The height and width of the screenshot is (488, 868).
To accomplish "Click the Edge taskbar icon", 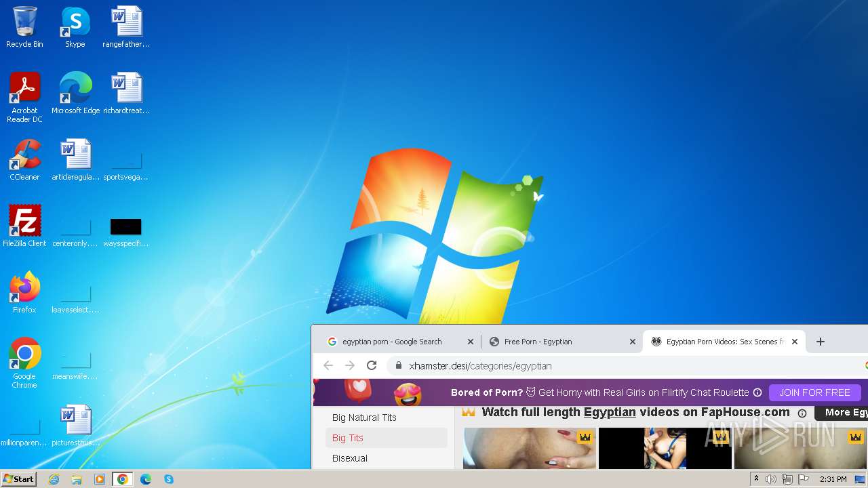I will [x=146, y=479].
